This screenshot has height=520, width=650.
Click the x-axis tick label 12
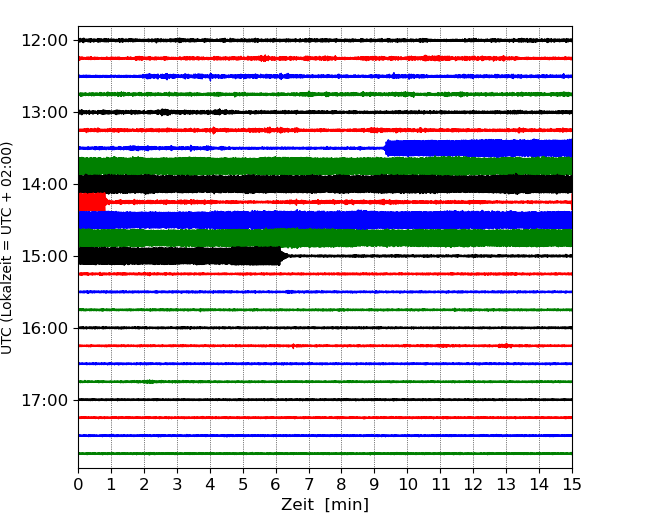tap(473, 484)
